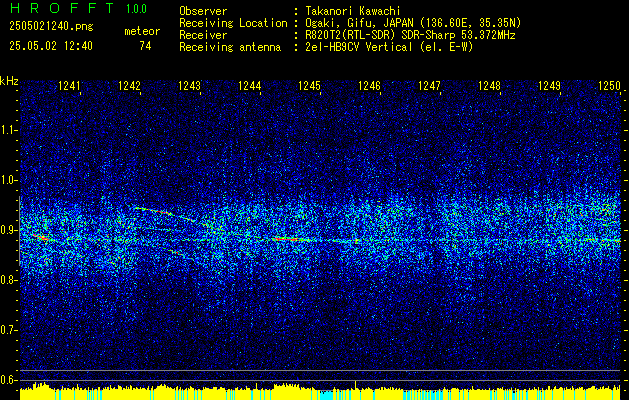Select 2el-HB9CV Vertical antenna text
Screen dimensions: 629x400
click(389, 47)
